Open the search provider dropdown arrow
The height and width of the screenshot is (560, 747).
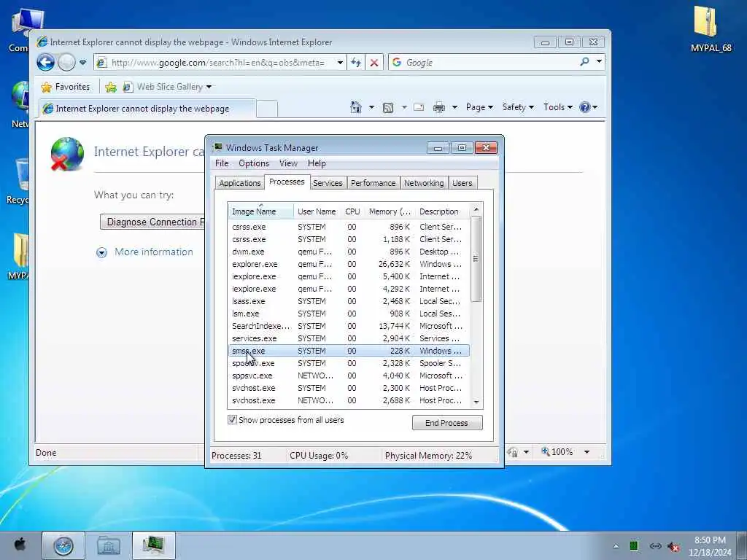[x=599, y=62]
